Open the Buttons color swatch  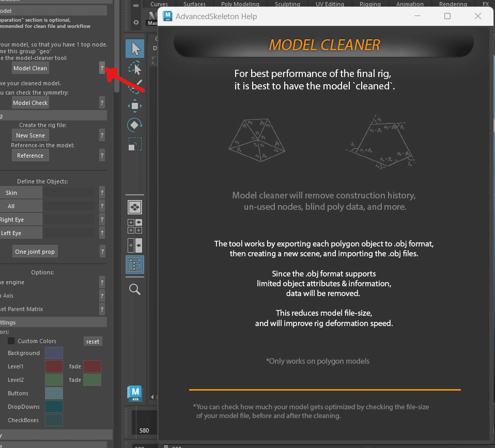[54, 393]
